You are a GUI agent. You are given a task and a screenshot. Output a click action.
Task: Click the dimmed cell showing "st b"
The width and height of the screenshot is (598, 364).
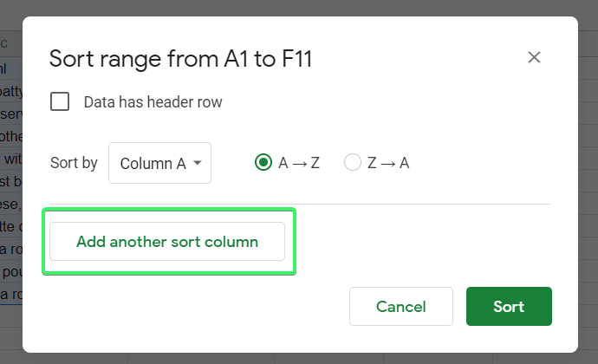11,181
